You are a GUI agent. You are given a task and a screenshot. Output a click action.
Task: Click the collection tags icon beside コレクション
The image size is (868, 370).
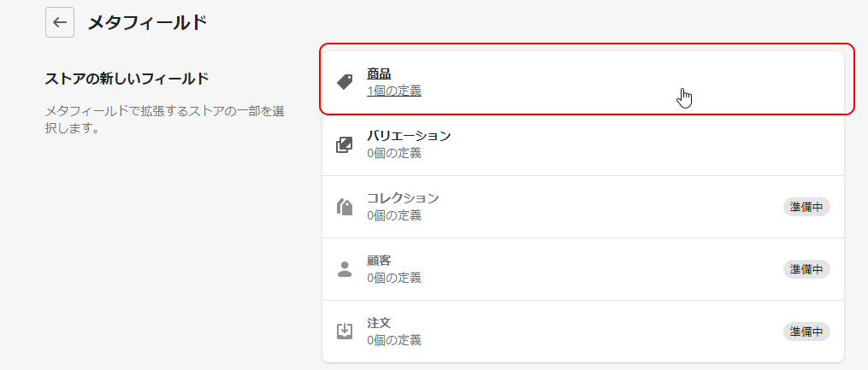[345, 208]
